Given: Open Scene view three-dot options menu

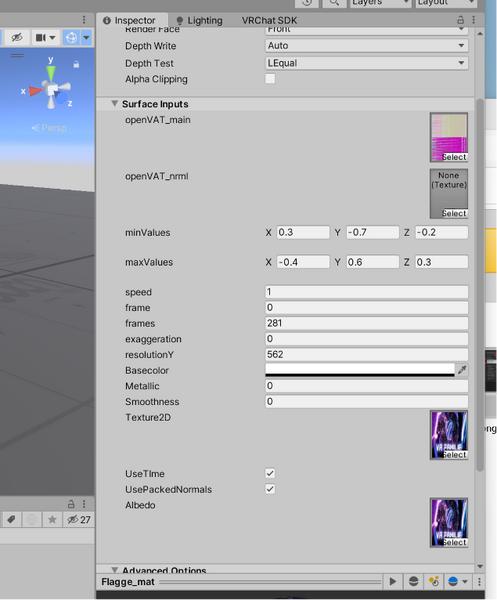Looking at the screenshot, I should point(84,20).
